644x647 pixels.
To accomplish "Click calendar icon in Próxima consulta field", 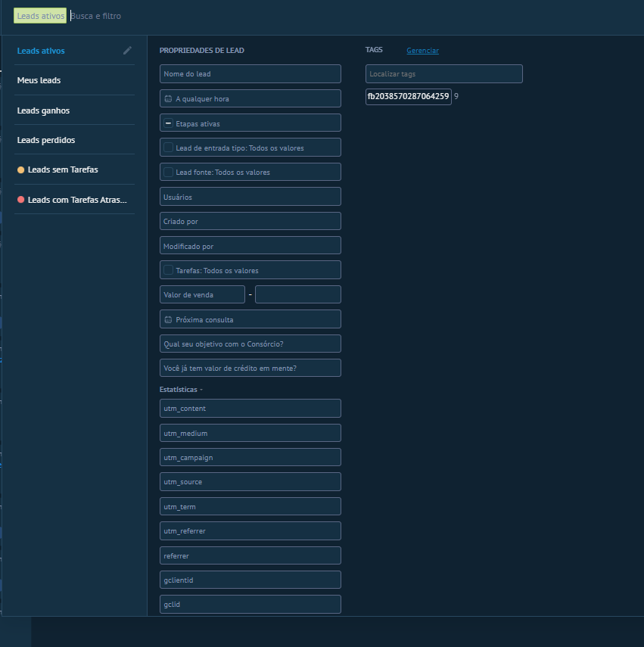I will click(168, 320).
